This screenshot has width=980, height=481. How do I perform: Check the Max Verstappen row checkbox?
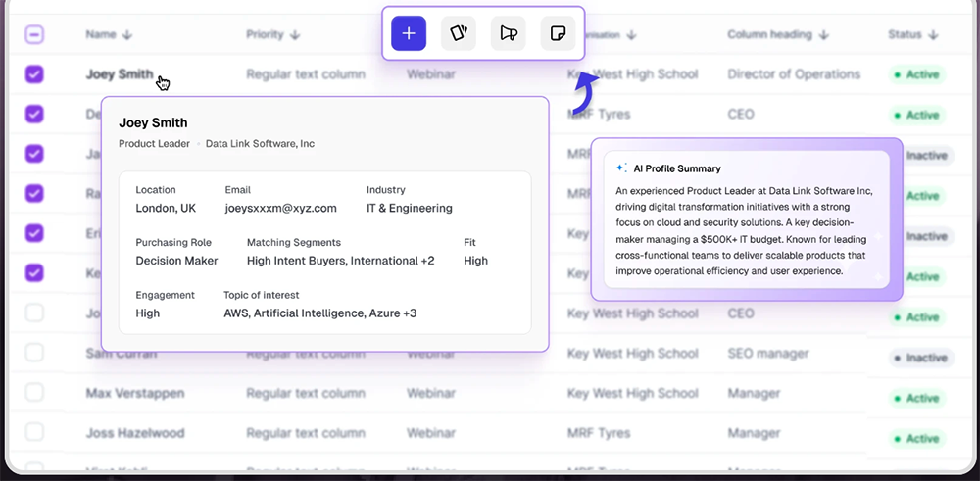[34, 393]
